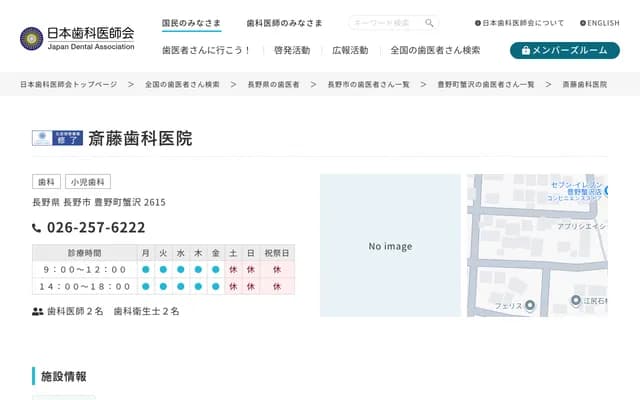Open 日本歯科医師会について link
640x400 pixels.
pos(519,23)
